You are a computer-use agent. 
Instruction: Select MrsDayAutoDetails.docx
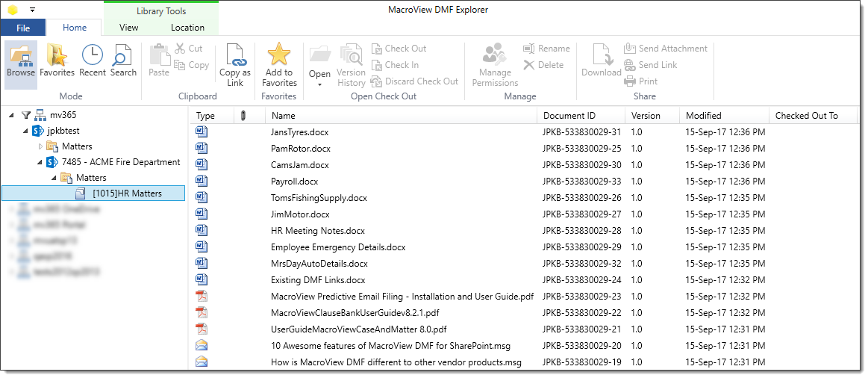click(319, 263)
